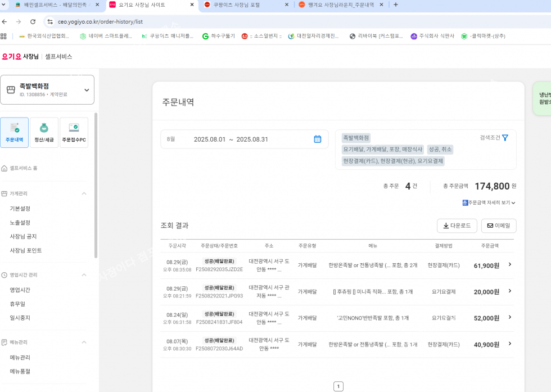Collapse the 영업시간 관리 sidebar section
Image resolution: width=551 pixels, height=392 pixels.
84,275
